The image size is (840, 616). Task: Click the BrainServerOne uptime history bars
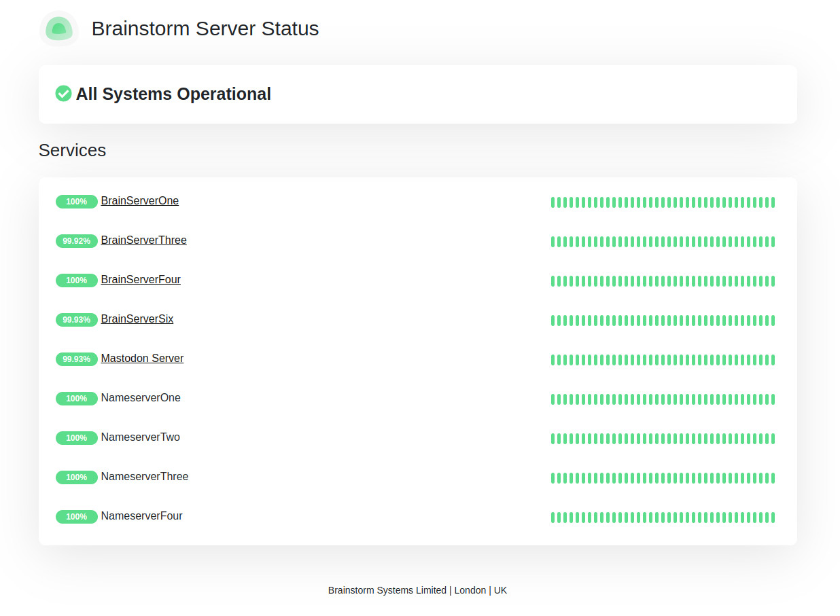tap(663, 202)
